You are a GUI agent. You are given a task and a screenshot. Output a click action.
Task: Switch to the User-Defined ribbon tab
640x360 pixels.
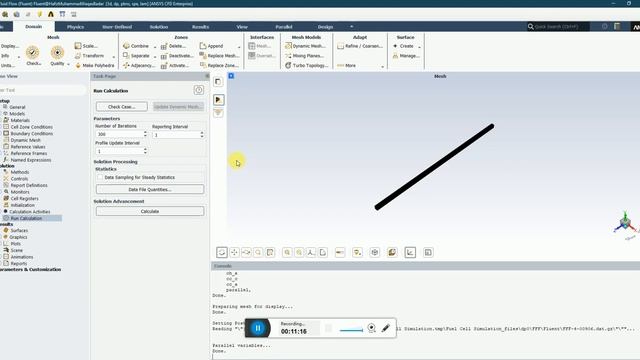pos(117,27)
